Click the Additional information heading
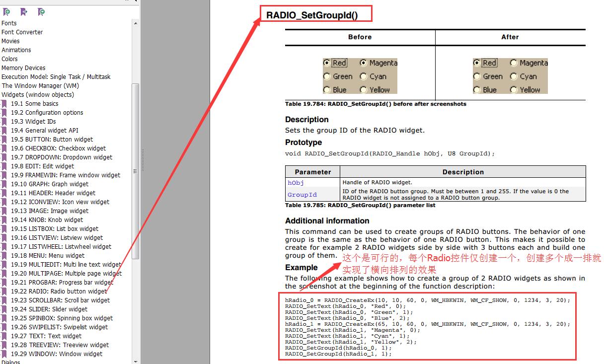This screenshot has height=364, width=604. [327, 221]
